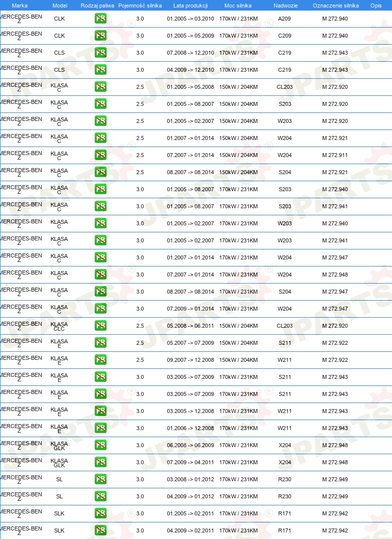
Task: Select the M 272.942 cell in 04.2009 SLK row
Action: tap(335, 530)
